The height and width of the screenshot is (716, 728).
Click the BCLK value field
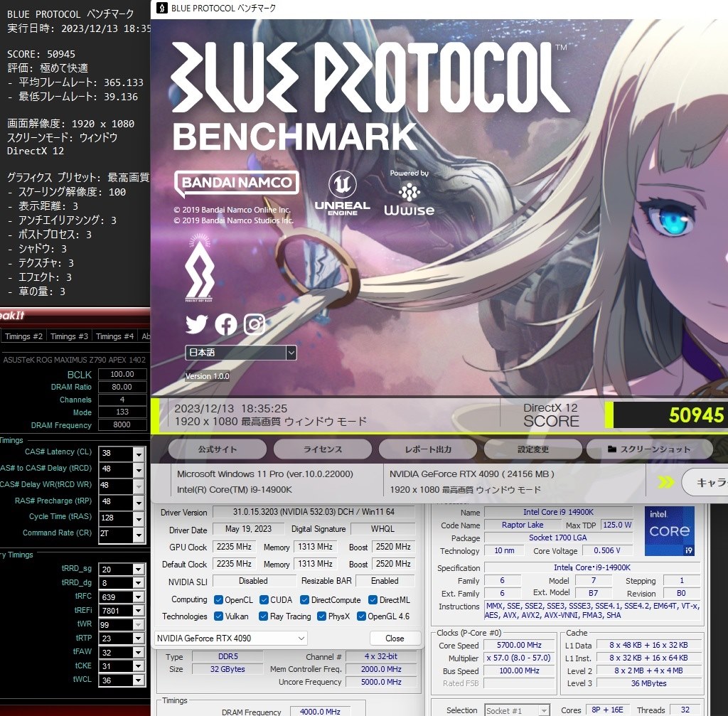pyautogui.click(x=122, y=374)
